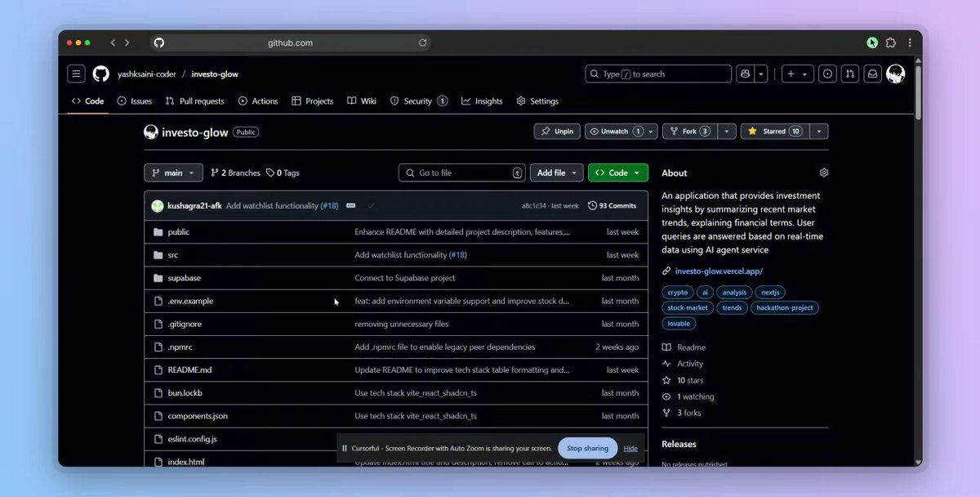Screen dimensions: 980x497
Task: Click the commit status checkmark icon
Action: 372,206
